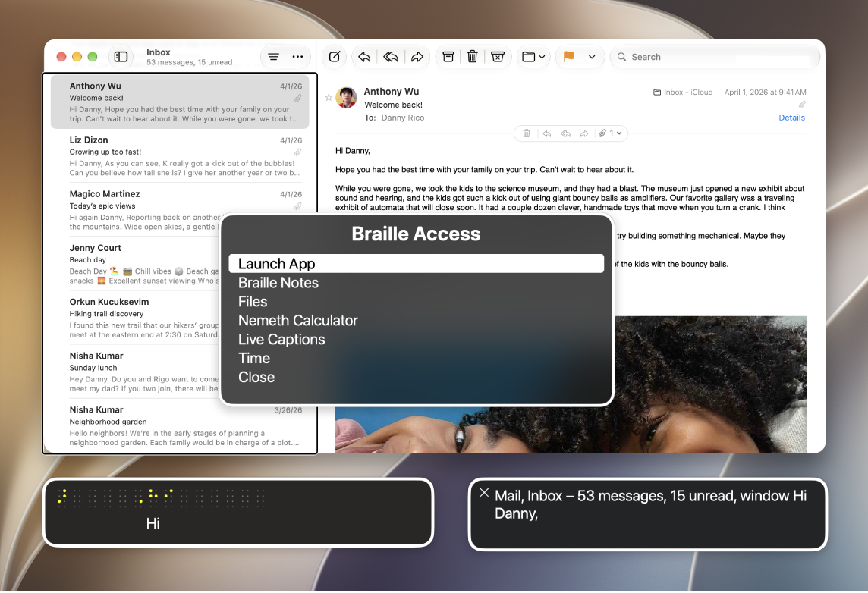Select Launch App in Braille Access menu

point(416,264)
